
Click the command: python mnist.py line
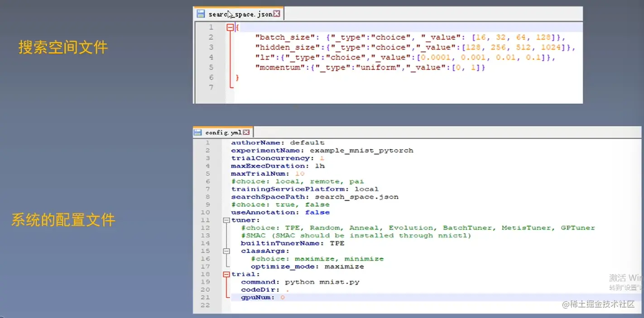point(300,282)
